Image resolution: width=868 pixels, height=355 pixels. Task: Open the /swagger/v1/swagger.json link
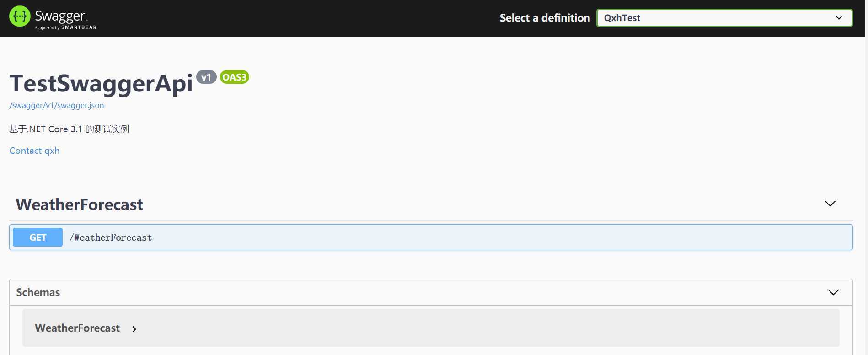(57, 105)
